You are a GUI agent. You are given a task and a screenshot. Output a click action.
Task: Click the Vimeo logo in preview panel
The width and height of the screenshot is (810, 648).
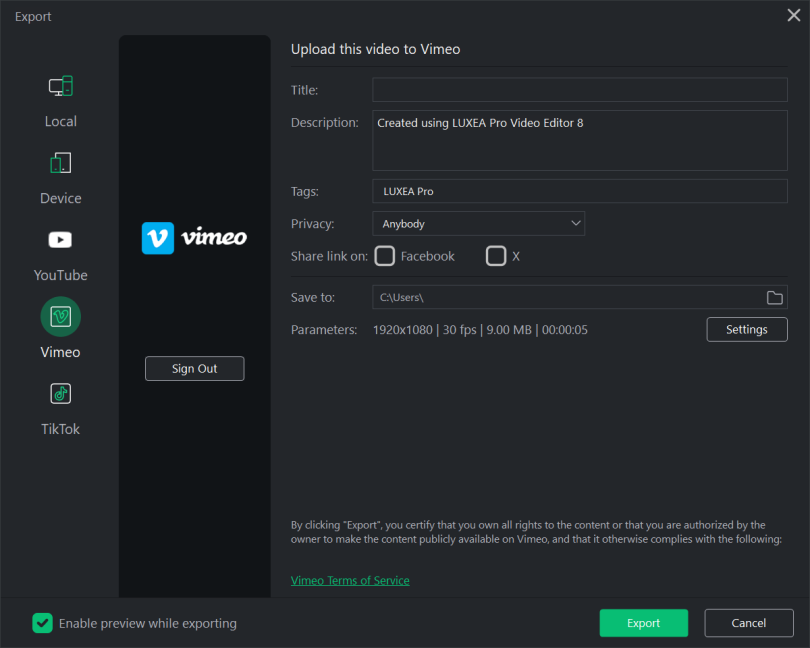[194, 238]
